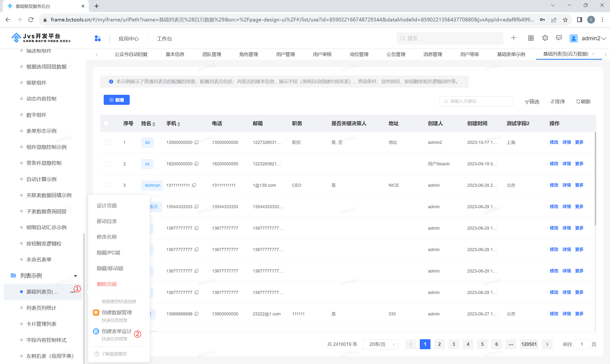
Task: Click 更多 link in row 2
Action: pyautogui.click(x=579, y=164)
